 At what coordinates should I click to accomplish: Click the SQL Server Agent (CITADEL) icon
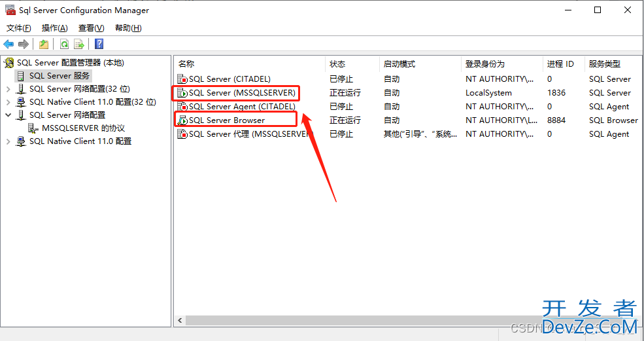click(x=182, y=107)
